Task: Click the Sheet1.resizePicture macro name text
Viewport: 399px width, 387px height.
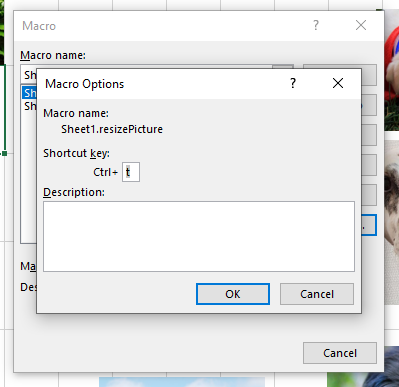Action: pos(112,129)
